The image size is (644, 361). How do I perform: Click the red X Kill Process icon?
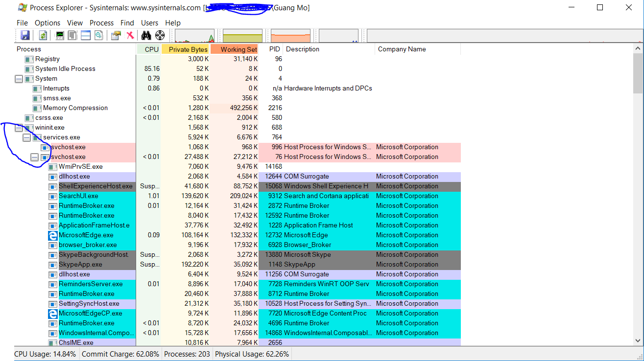tap(130, 35)
